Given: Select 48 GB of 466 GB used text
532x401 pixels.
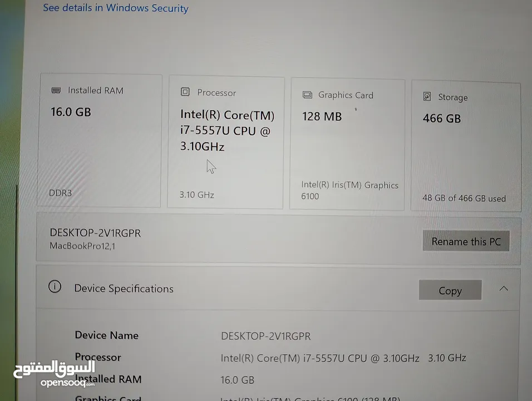Looking at the screenshot, I should pyautogui.click(x=464, y=198).
